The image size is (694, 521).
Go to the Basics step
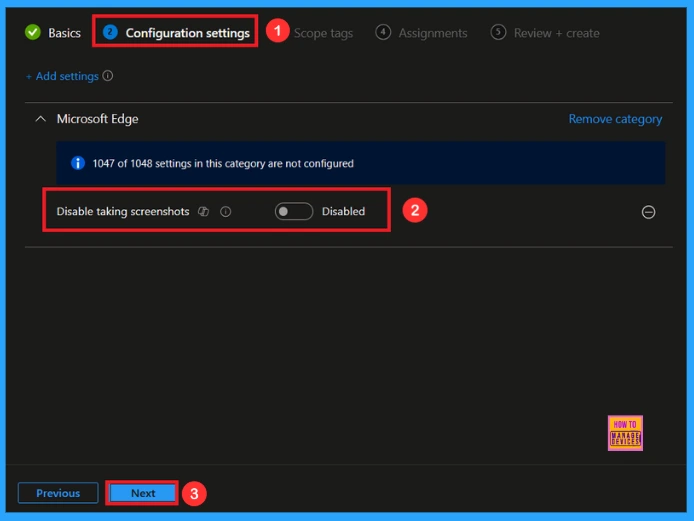coord(64,33)
